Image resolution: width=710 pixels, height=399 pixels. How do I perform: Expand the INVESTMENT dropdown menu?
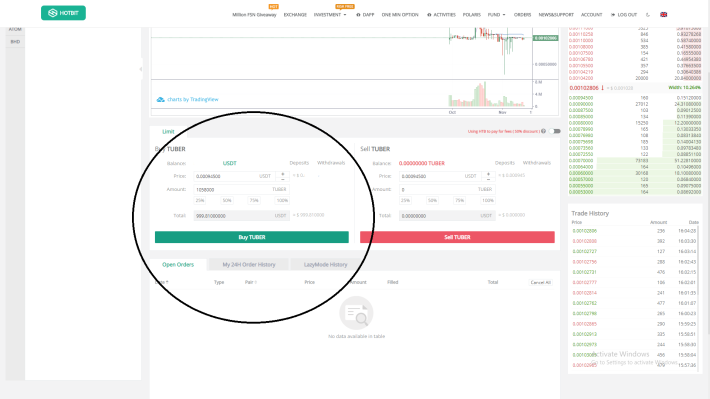click(x=330, y=15)
